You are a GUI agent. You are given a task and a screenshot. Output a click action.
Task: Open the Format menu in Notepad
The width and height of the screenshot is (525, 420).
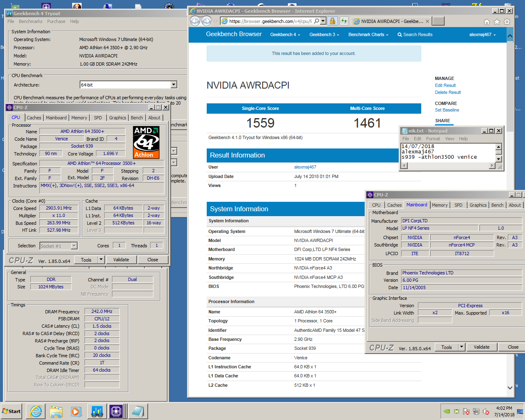(433, 139)
